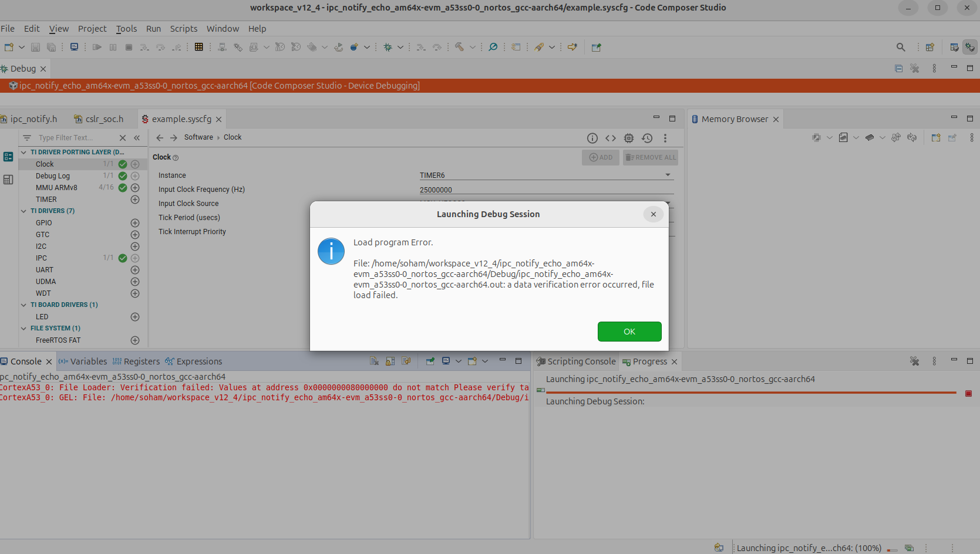
Task: Click the help icon beside Clock heading
Action: [x=176, y=158]
